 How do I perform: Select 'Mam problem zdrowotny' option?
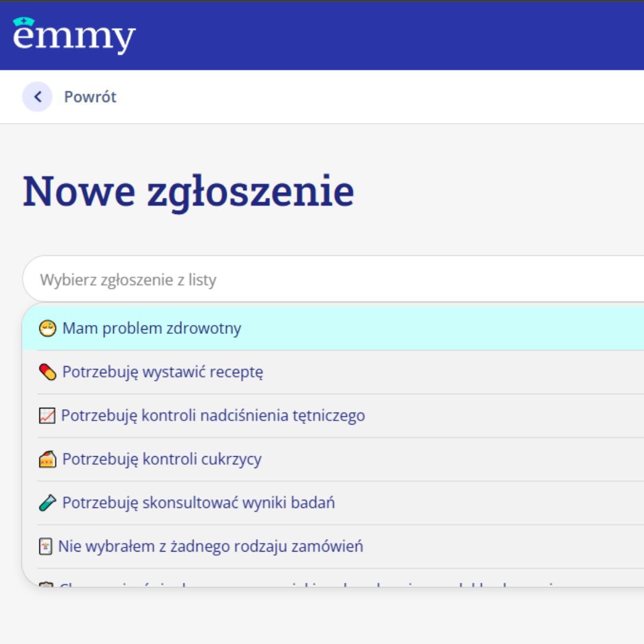[x=152, y=329]
